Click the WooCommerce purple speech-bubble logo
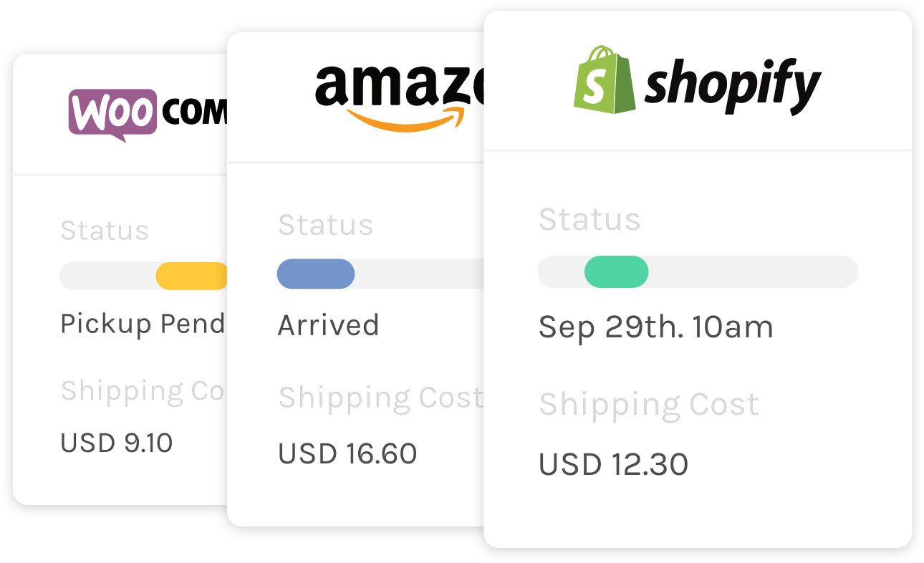The image size is (924, 563). [x=113, y=113]
